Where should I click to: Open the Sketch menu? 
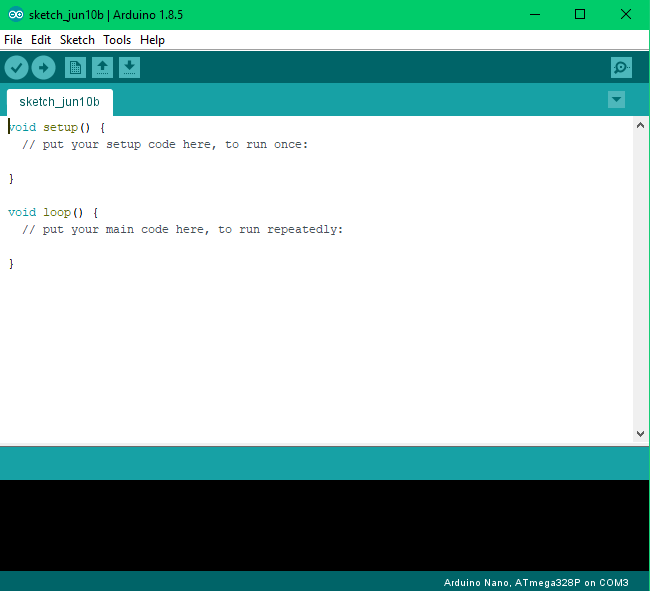[x=77, y=40]
